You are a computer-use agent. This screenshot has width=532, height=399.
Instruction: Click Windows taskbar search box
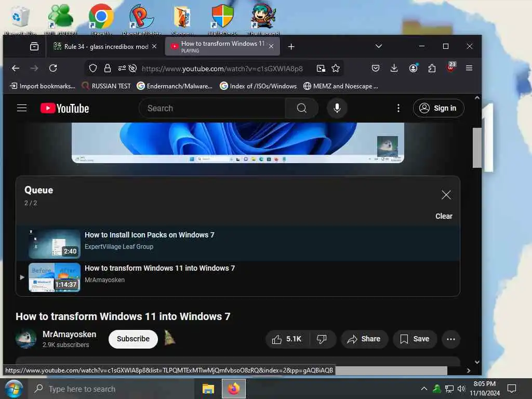tap(112, 389)
